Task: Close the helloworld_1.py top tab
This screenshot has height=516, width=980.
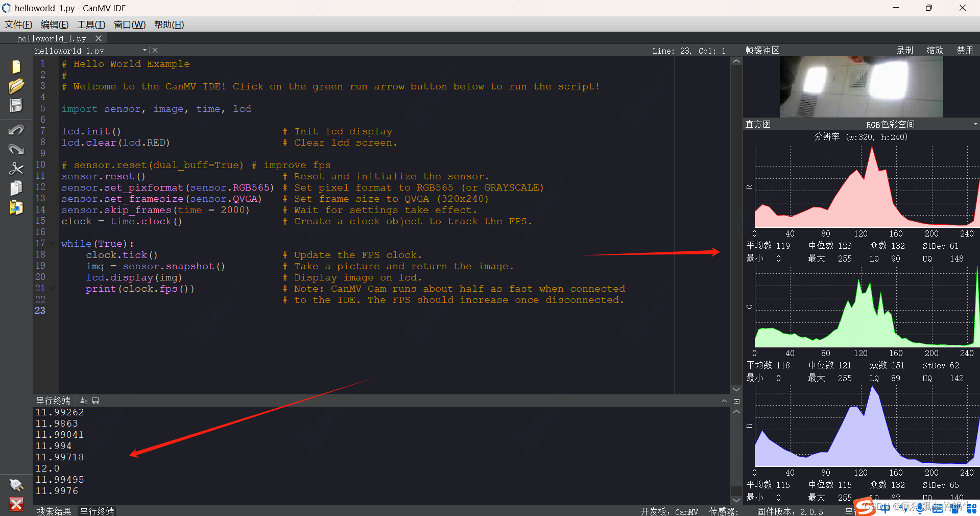Action: point(99,38)
